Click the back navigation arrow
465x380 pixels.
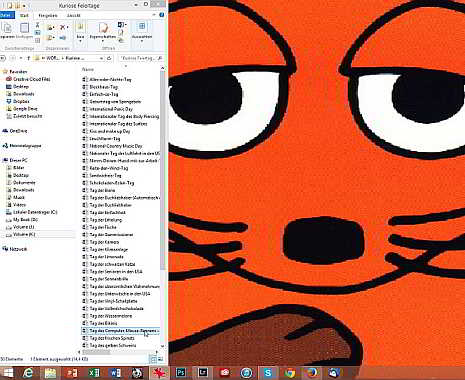[x=3, y=58]
